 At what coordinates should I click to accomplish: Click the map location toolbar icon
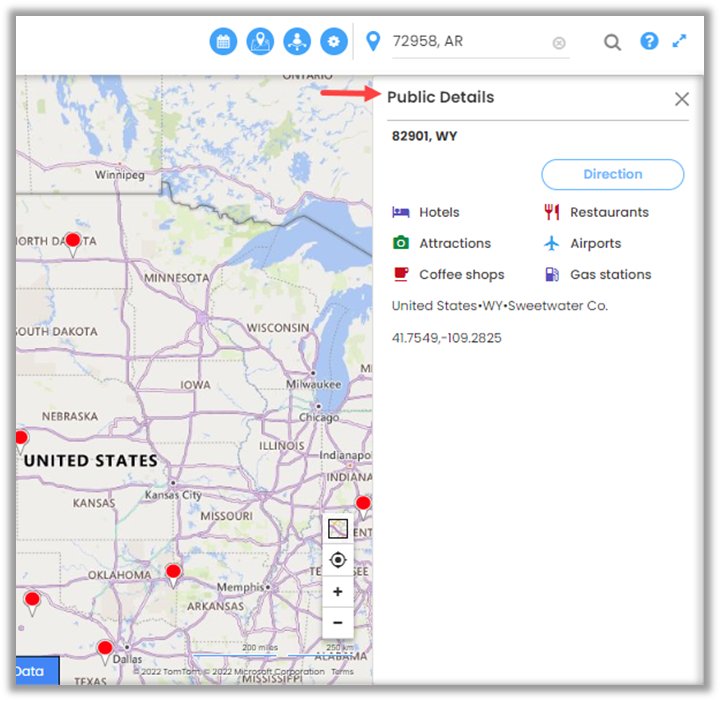260,42
